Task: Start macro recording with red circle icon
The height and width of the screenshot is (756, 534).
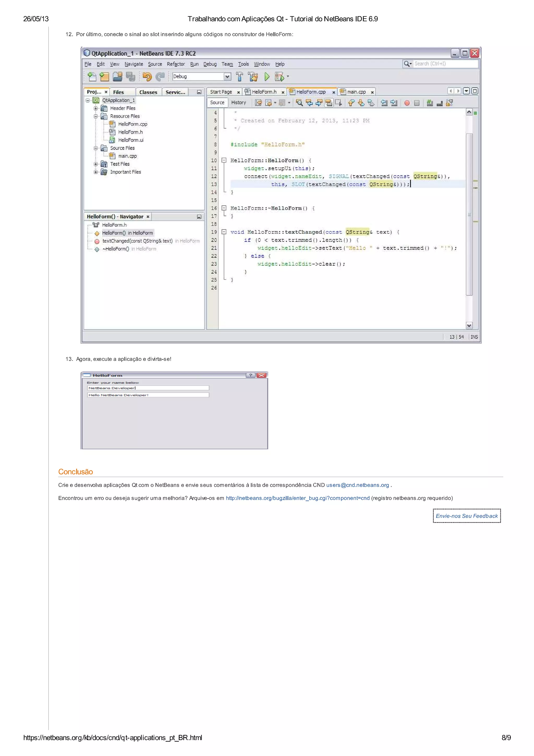Action: coord(407,103)
